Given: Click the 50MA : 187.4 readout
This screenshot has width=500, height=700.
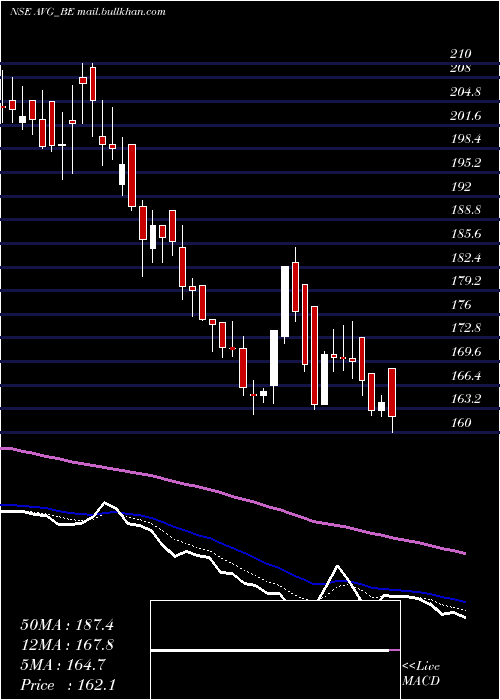Looking at the screenshot, I should point(67,625).
